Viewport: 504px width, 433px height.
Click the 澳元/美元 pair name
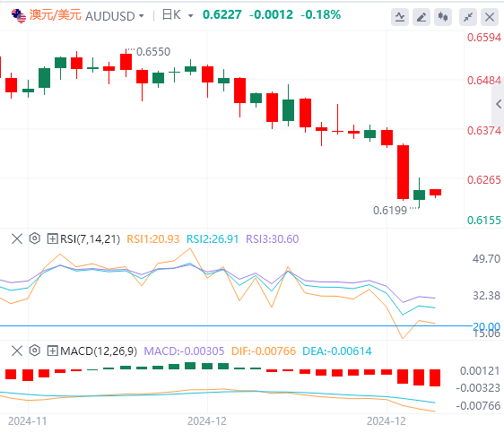coord(56,14)
